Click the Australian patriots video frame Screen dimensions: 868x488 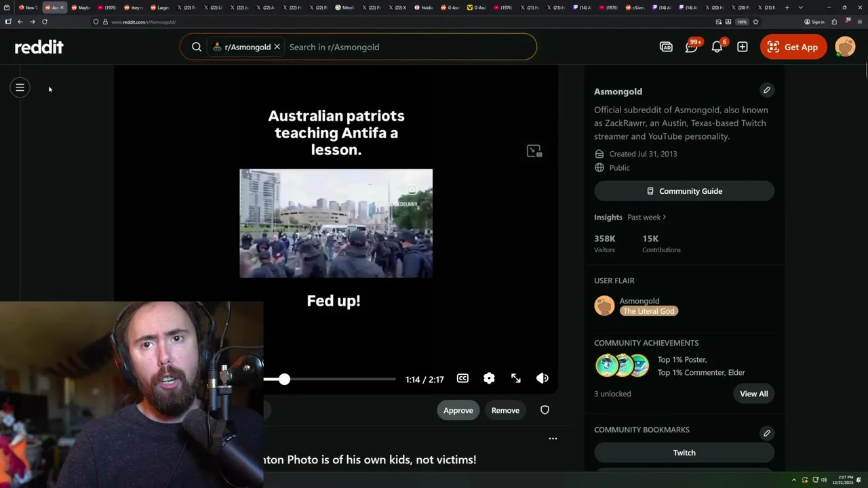(x=336, y=223)
